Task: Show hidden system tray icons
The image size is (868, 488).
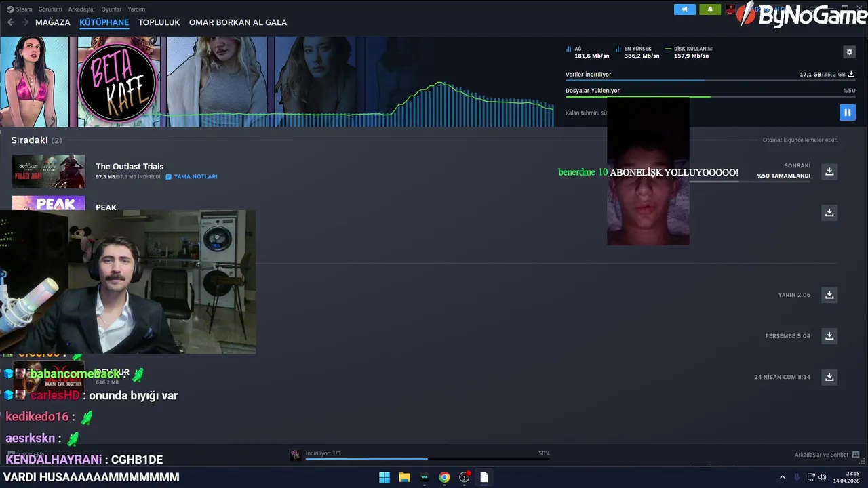Action: point(782,477)
